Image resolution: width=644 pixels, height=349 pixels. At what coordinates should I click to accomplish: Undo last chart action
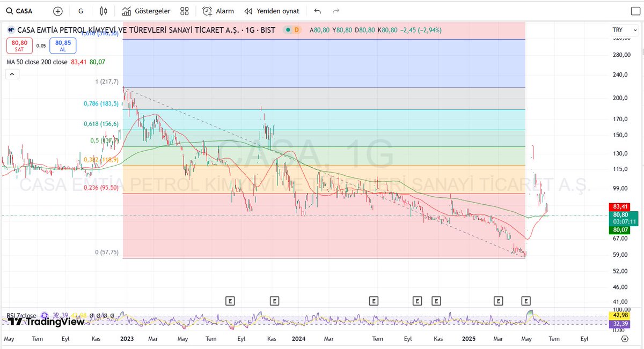tap(317, 11)
